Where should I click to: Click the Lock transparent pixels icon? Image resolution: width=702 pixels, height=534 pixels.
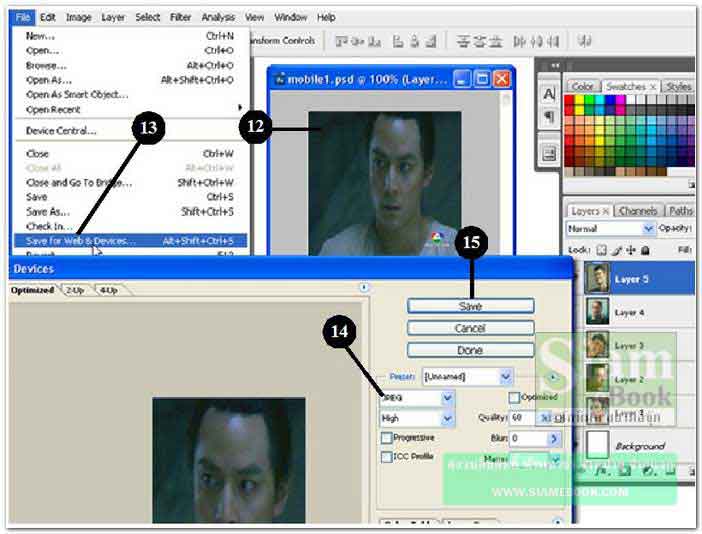pyautogui.click(x=602, y=250)
